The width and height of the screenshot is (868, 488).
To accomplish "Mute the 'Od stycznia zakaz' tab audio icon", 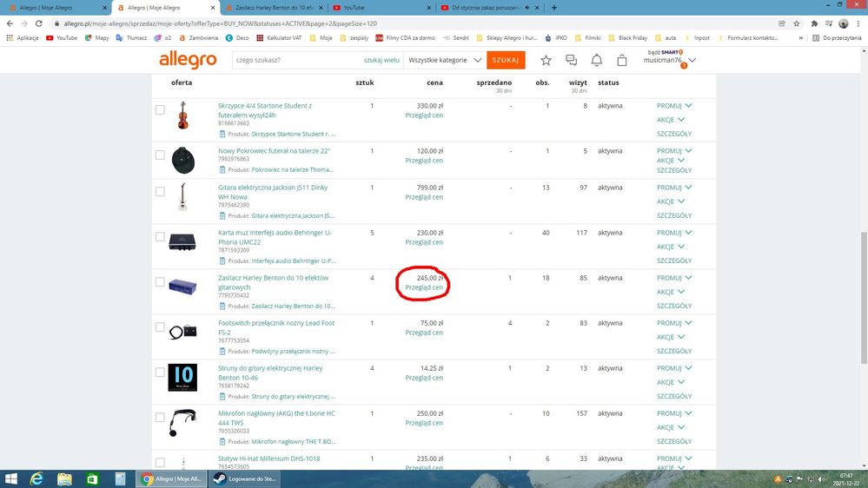I will tap(527, 8).
